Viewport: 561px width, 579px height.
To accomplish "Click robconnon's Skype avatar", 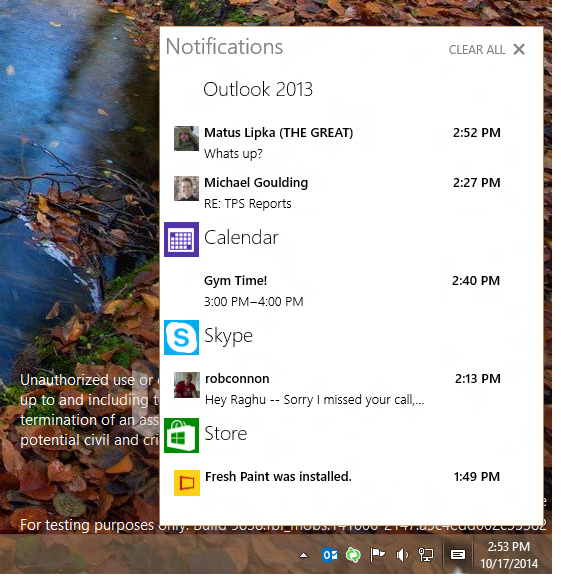I will [187, 385].
